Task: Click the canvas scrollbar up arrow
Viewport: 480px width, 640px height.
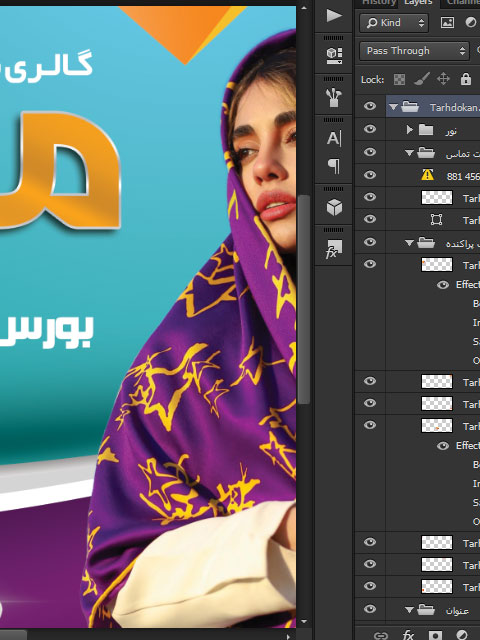Action: click(304, 8)
